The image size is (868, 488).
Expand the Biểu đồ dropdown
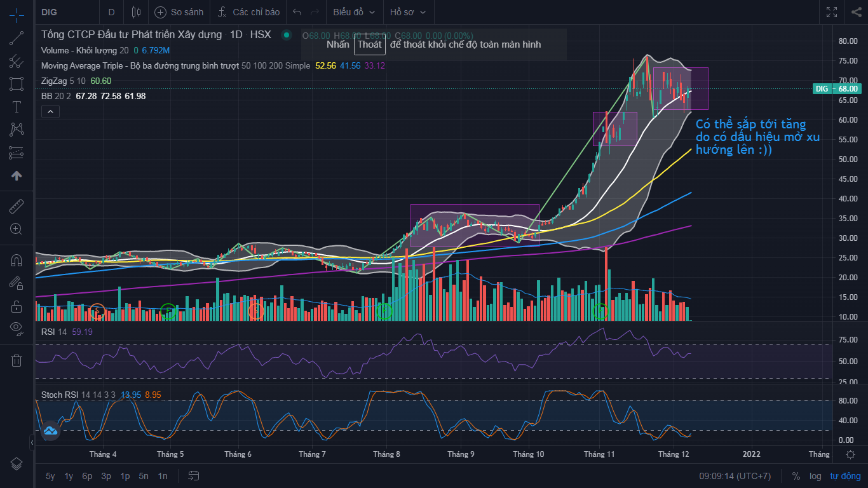(354, 12)
